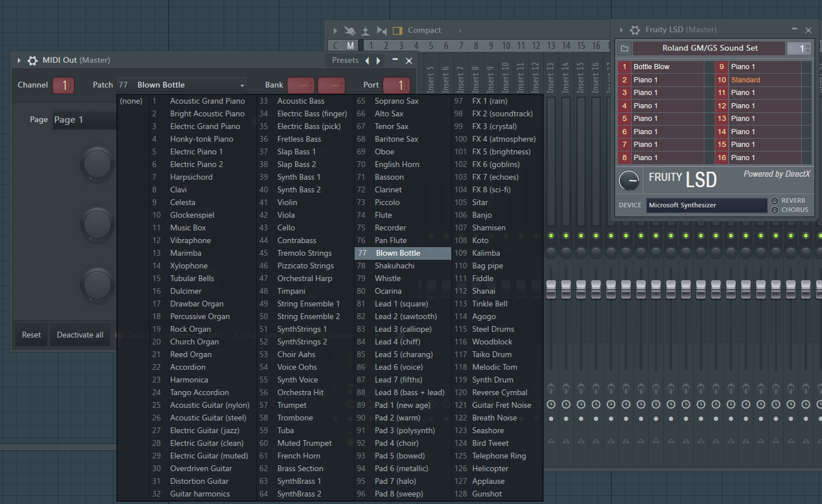Mute Insert 16 with its green LED
The height and width of the screenshot is (504, 822).
596,236
